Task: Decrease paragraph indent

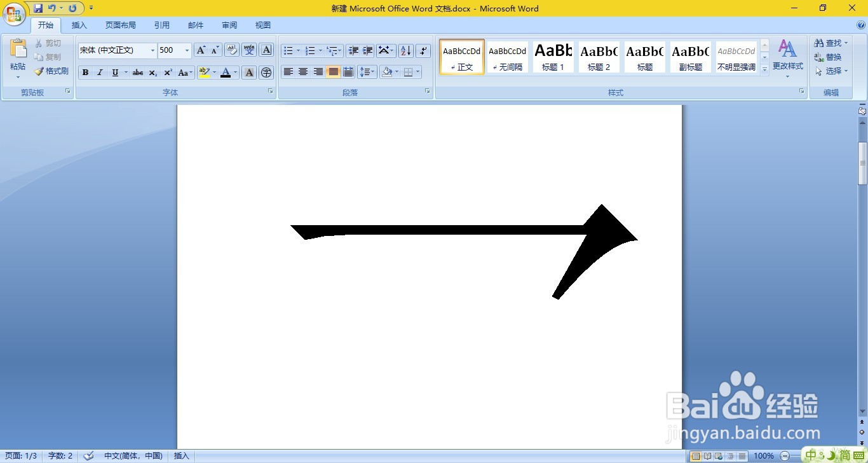Action: coord(353,50)
